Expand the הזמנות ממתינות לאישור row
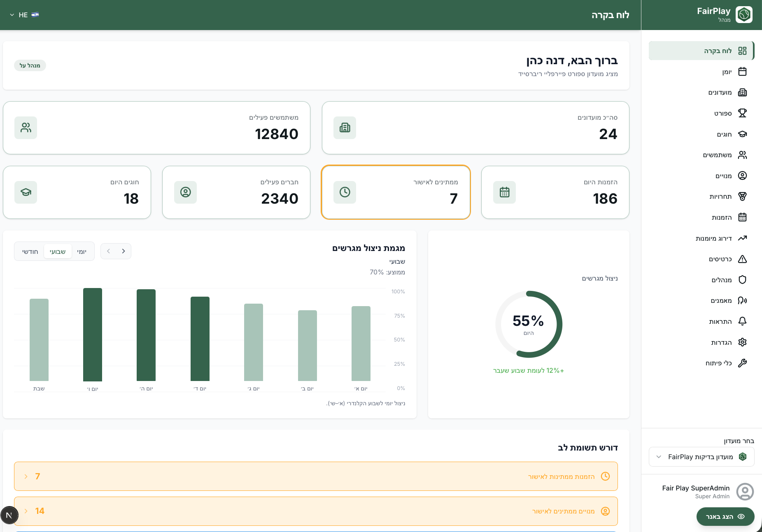The image size is (762, 532). pos(316,476)
